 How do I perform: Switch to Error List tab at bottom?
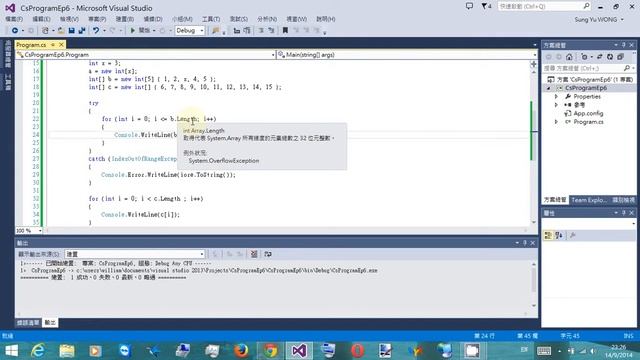pos(28,322)
